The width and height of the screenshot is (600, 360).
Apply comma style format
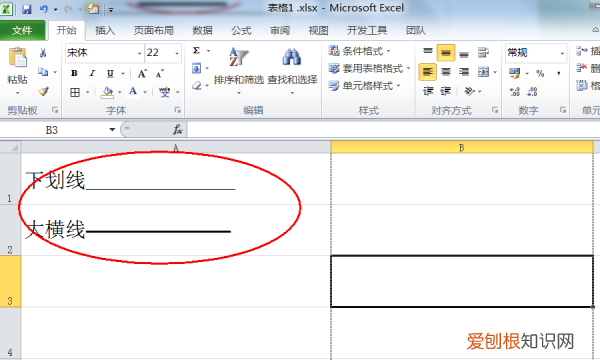coord(558,73)
